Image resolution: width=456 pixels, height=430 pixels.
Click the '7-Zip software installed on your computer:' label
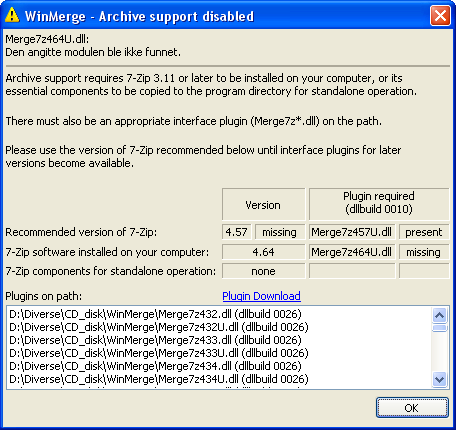click(x=107, y=252)
